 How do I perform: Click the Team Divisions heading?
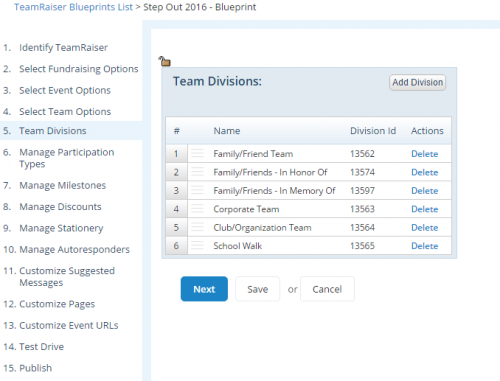[217, 81]
